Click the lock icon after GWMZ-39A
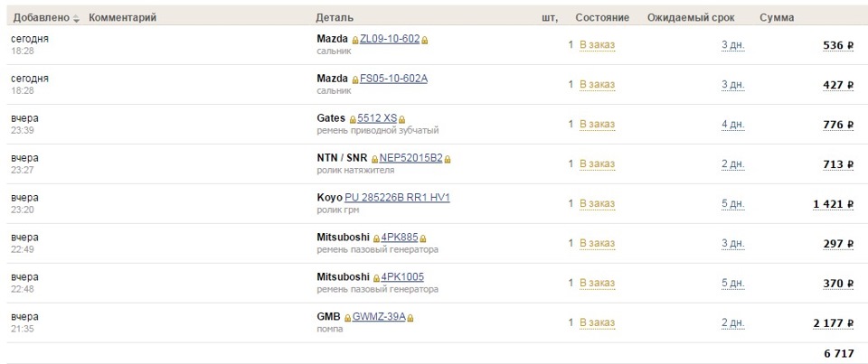This screenshot has width=868, height=364. 410,318
